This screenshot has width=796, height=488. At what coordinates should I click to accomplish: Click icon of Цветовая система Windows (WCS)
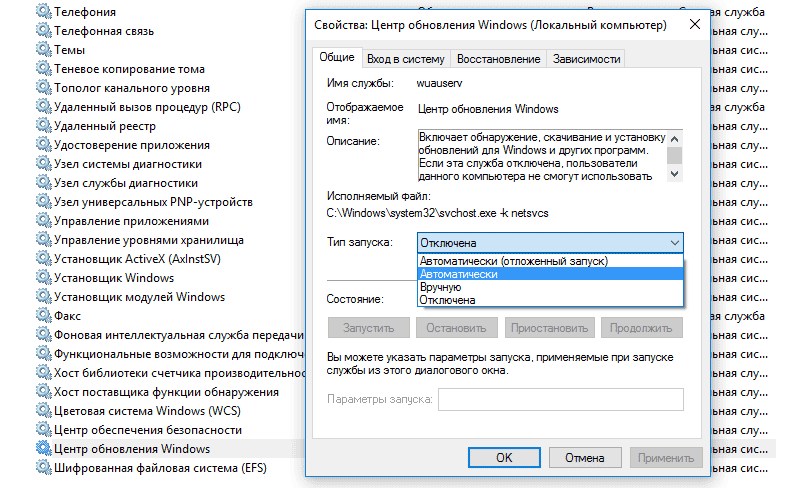pyautogui.click(x=44, y=410)
